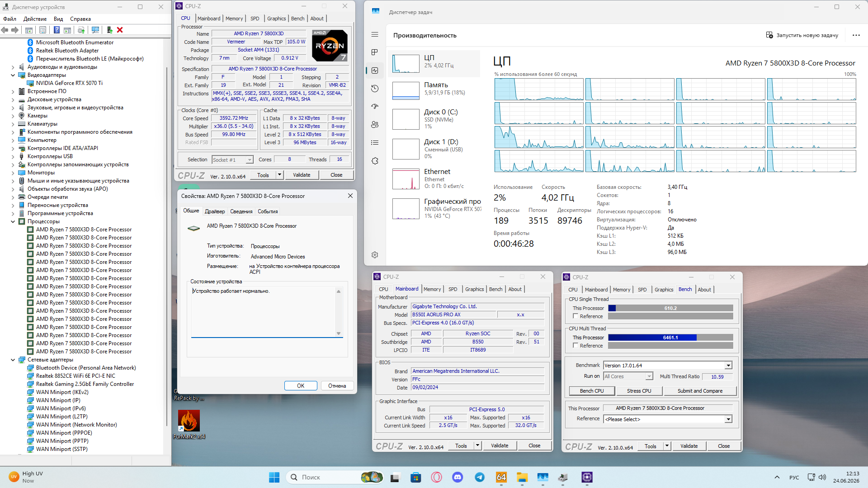Expand the Мониторы tree node
868x488 pixels.
[x=13, y=173]
